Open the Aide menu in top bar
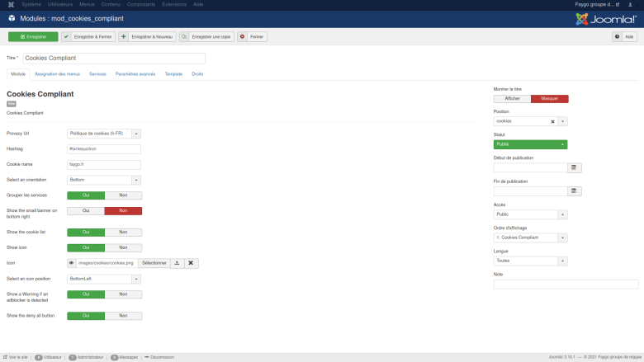The image size is (644, 362). [x=198, y=4]
